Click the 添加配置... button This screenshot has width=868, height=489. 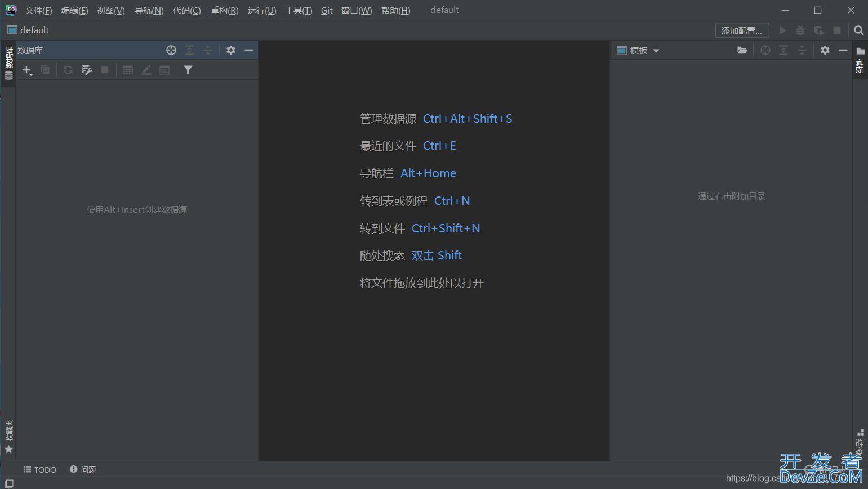(x=742, y=30)
